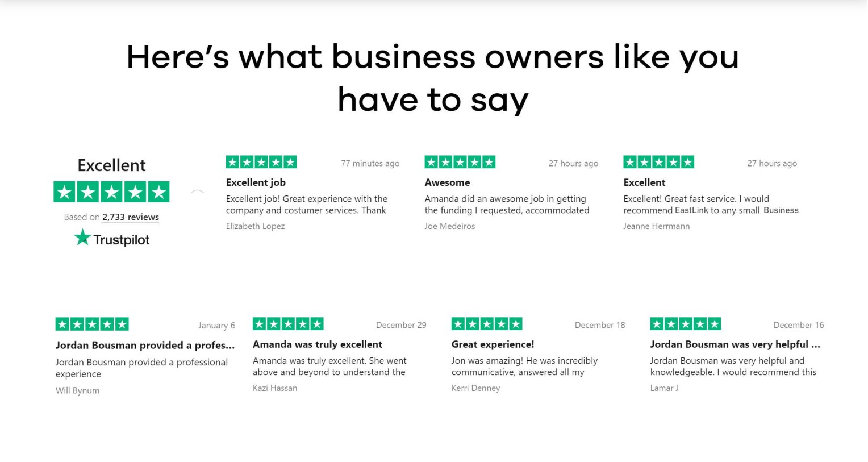The image size is (868, 462).
Task: Select the star rating on Will Bynum's review
Action: tap(92, 324)
